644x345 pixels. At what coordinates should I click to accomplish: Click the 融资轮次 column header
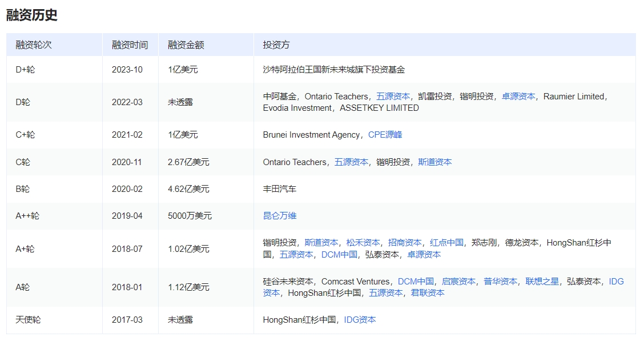(34, 45)
